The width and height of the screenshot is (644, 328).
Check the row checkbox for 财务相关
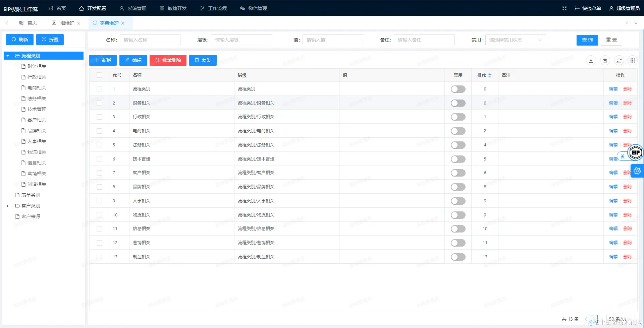99,103
